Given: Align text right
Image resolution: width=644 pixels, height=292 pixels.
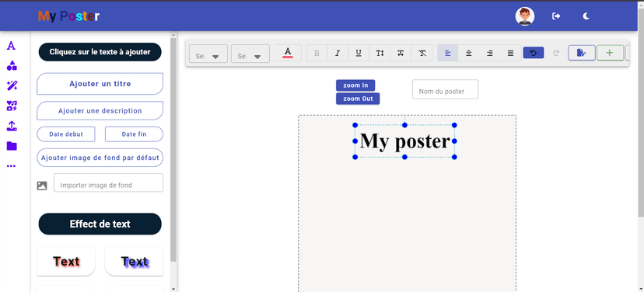Looking at the screenshot, I should (x=489, y=53).
